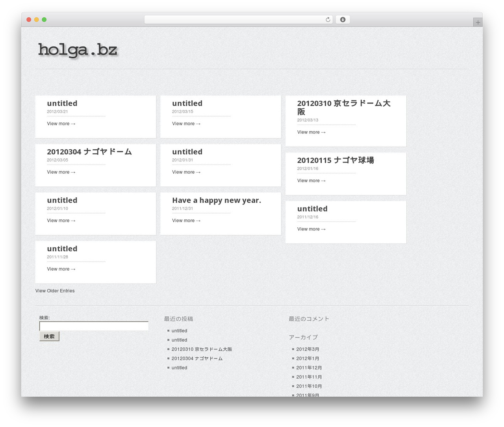Open the 2011年10月 archive
Image resolution: width=504 pixels, height=427 pixels.
click(309, 386)
